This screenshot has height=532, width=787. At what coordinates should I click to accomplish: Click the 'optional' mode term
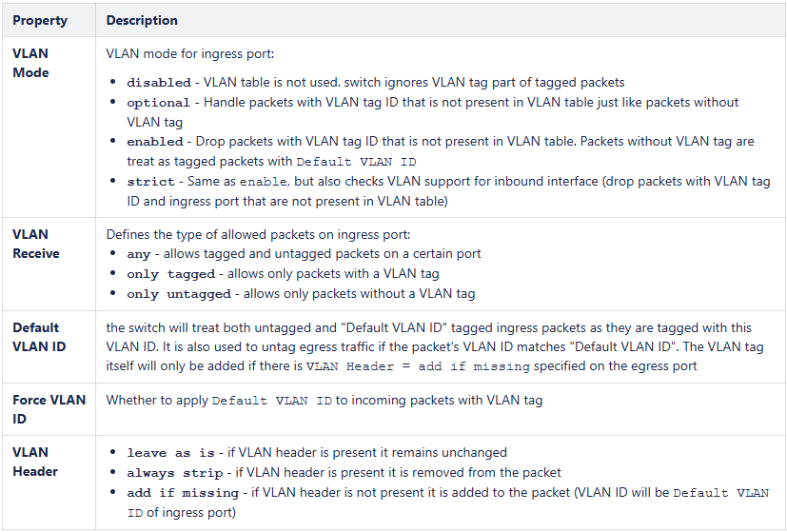tap(158, 103)
